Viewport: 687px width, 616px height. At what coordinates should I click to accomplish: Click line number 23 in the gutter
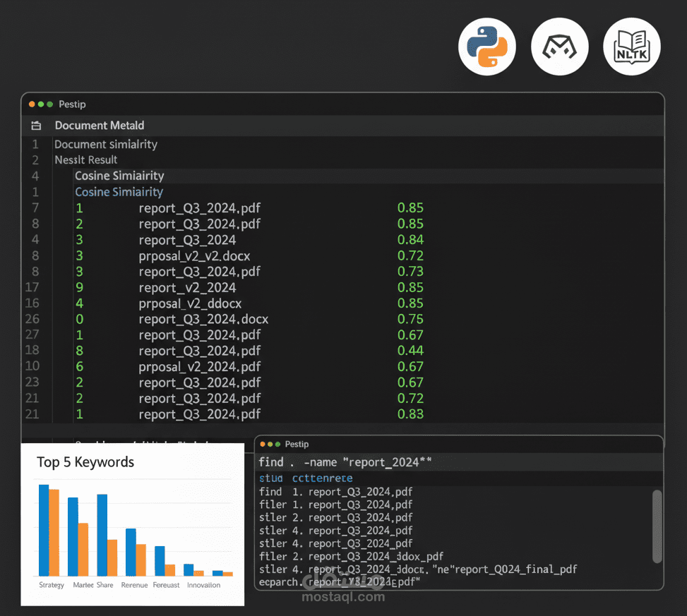(x=32, y=382)
